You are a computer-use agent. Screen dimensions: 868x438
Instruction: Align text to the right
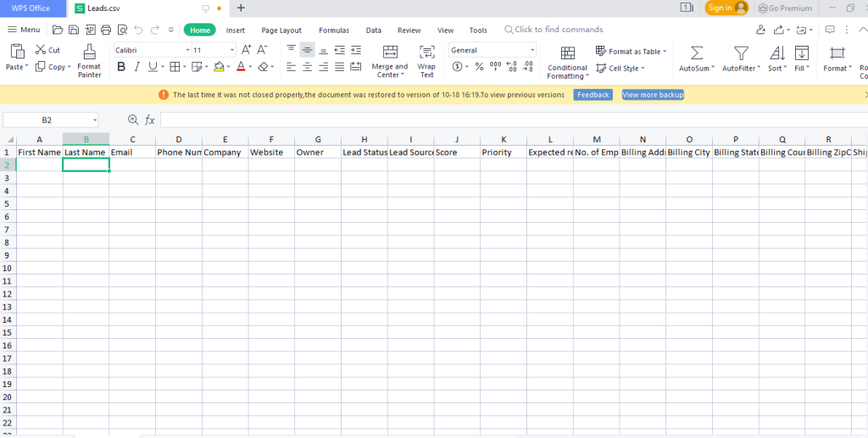(324, 67)
